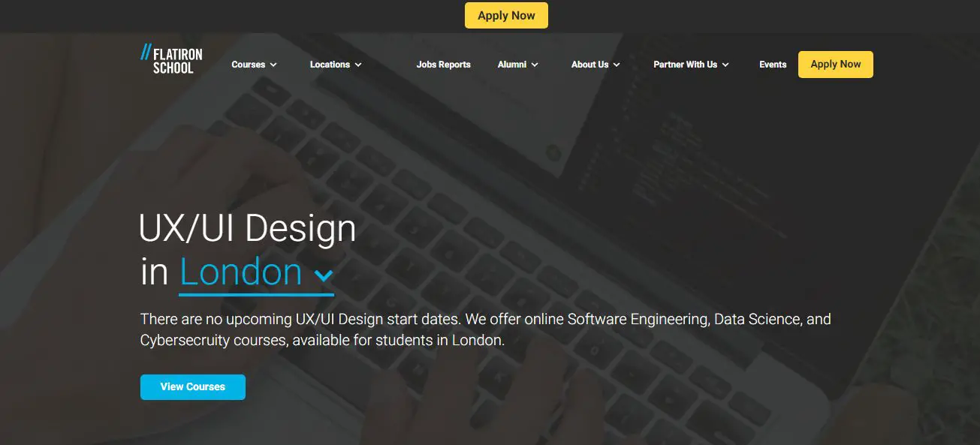Select the Partner With Us menu label
980x445 pixels.
click(685, 65)
